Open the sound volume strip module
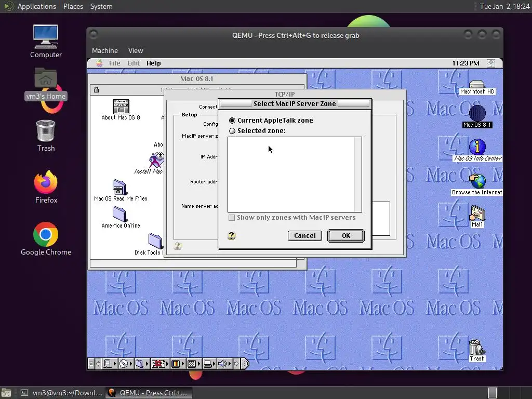Screen dimensions: 532x399 coord(224,364)
